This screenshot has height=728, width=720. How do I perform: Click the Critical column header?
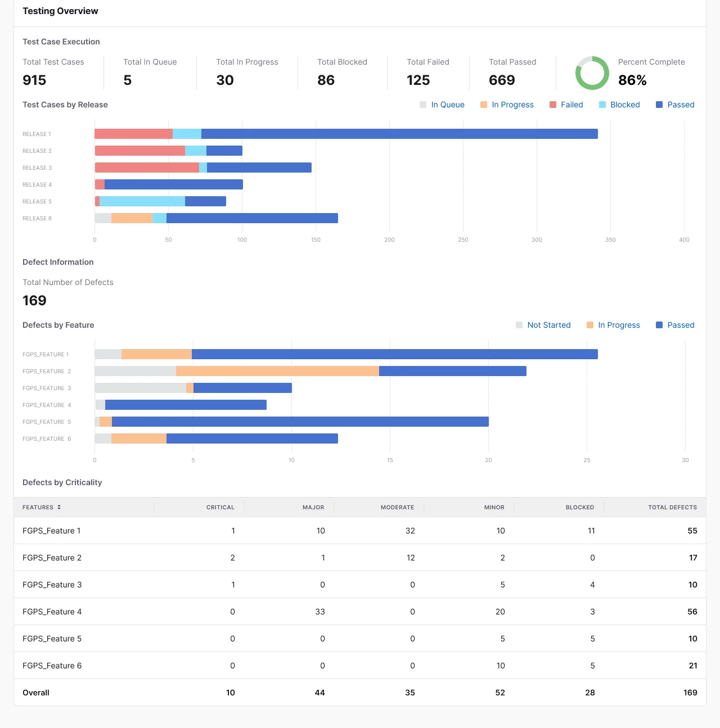tap(220, 507)
